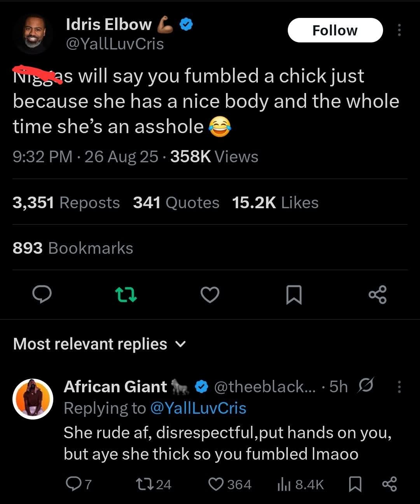Like African Giant's reply

point(215,484)
